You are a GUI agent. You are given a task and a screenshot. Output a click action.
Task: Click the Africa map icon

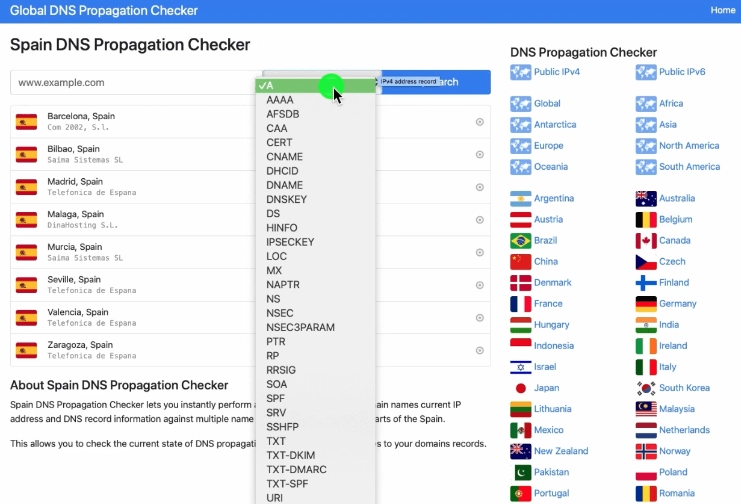pos(646,104)
